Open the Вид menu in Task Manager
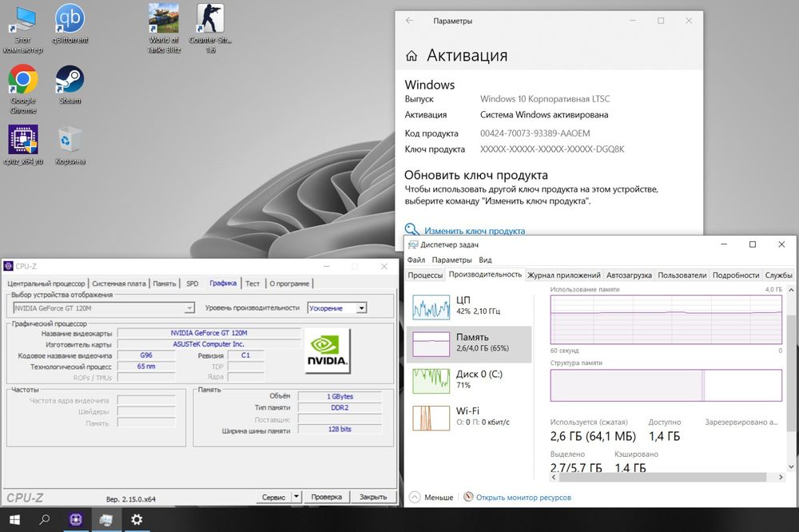The width and height of the screenshot is (799, 532). pos(485,260)
